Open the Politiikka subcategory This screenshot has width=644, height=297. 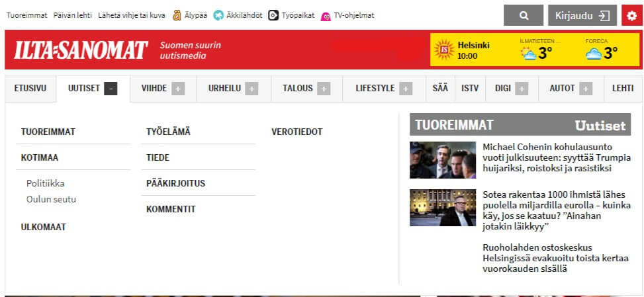click(45, 183)
